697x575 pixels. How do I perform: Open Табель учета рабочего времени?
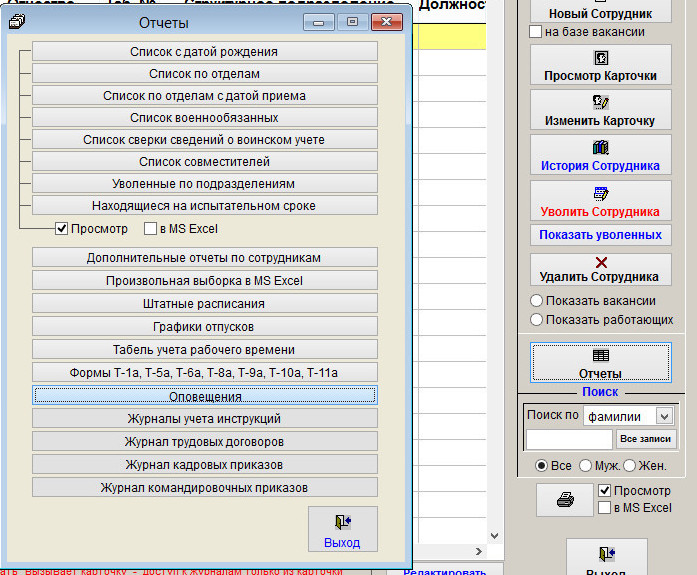tap(205, 349)
